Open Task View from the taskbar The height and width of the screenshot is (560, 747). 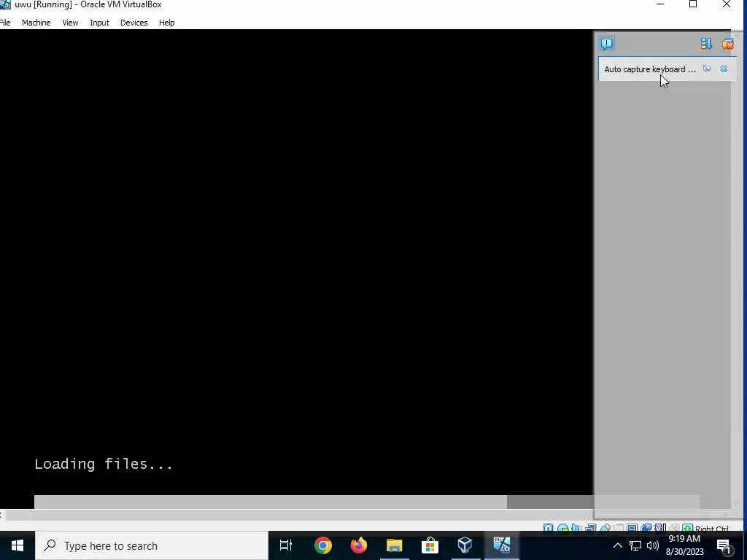click(x=286, y=545)
